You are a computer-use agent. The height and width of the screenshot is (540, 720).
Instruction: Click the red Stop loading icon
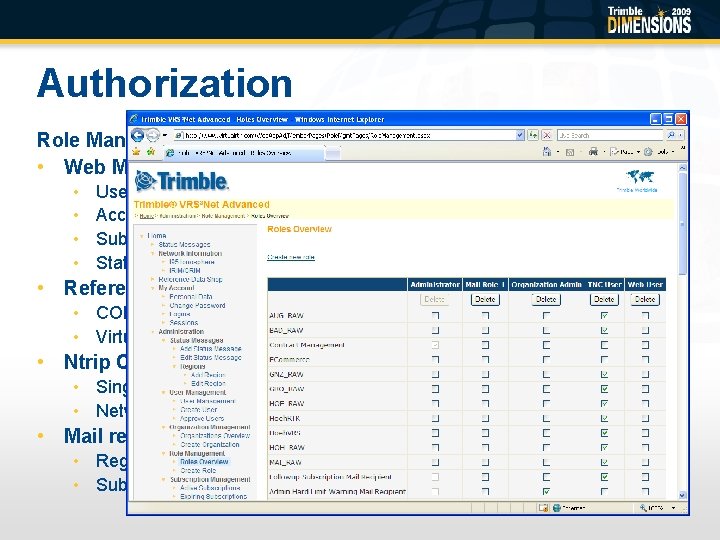(547, 135)
